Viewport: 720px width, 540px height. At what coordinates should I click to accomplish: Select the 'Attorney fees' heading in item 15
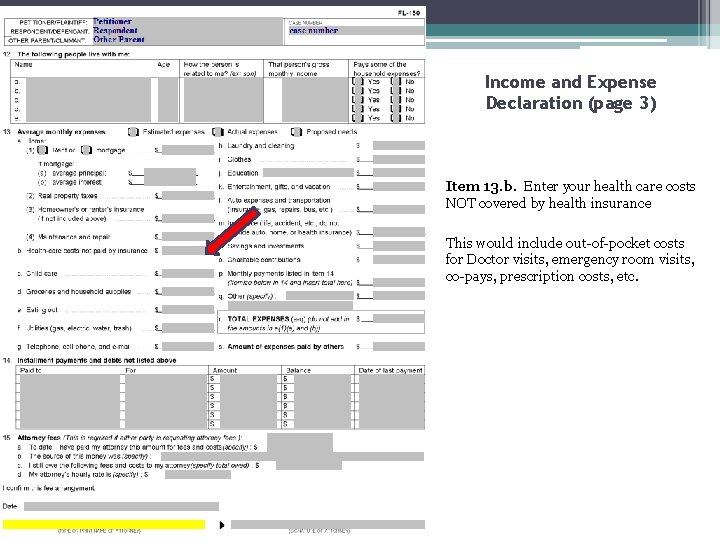tap(39, 438)
